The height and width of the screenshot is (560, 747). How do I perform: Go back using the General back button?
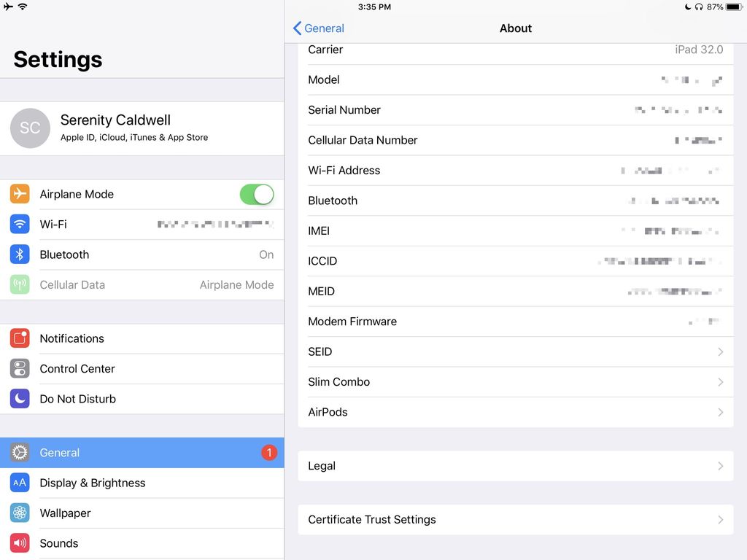pyautogui.click(x=318, y=28)
